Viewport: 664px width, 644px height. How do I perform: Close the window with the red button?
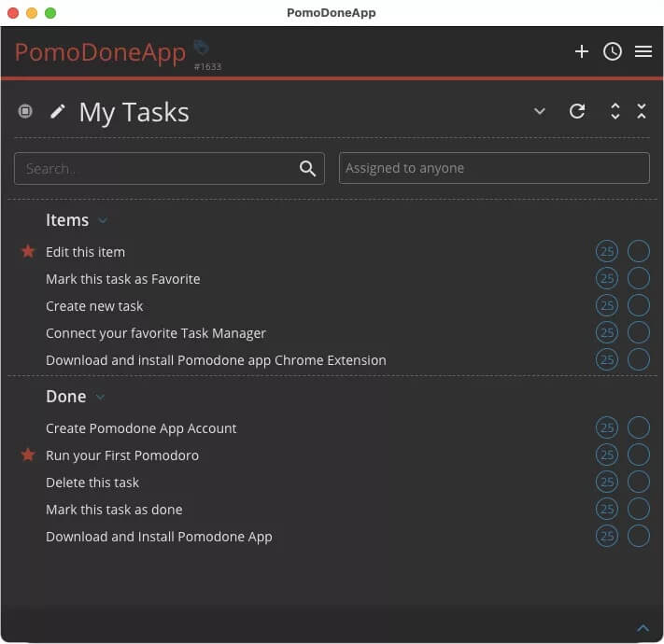click(13, 13)
